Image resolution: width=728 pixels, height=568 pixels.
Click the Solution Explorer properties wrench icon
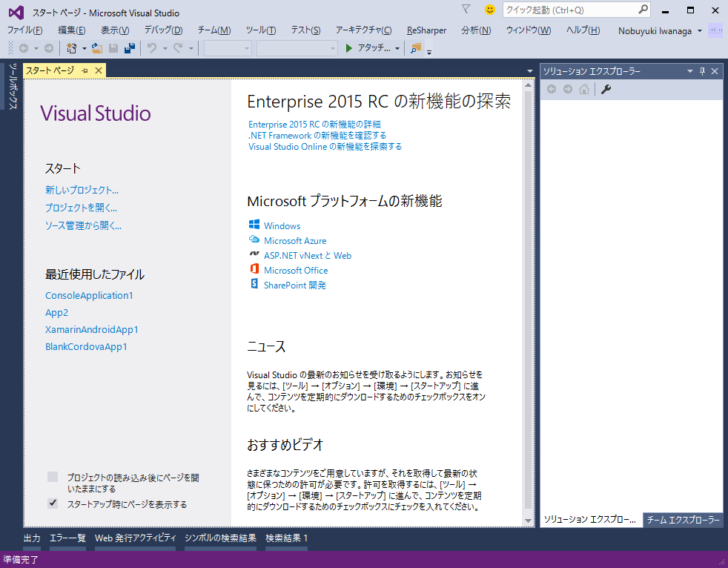coord(606,89)
